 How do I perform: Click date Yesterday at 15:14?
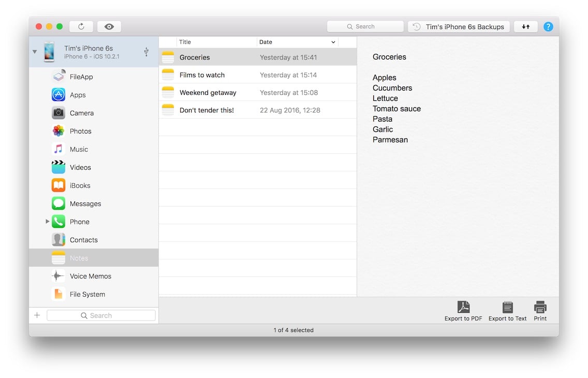288,75
